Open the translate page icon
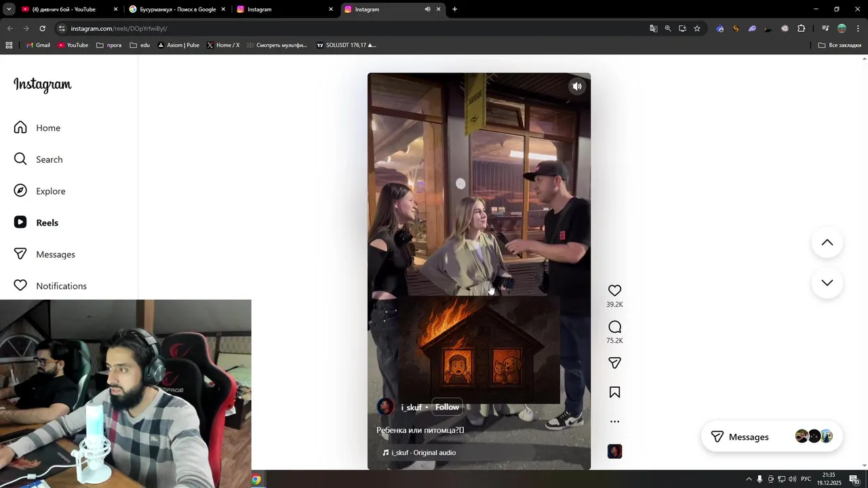 click(653, 28)
